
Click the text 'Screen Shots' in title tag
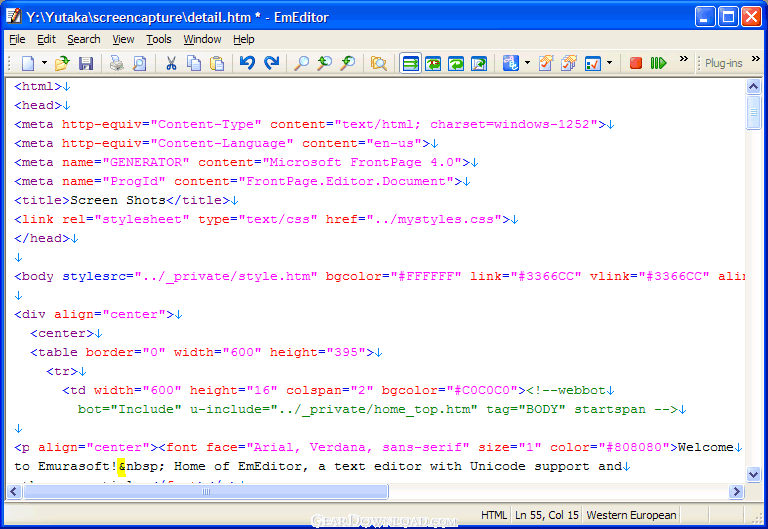pos(118,200)
